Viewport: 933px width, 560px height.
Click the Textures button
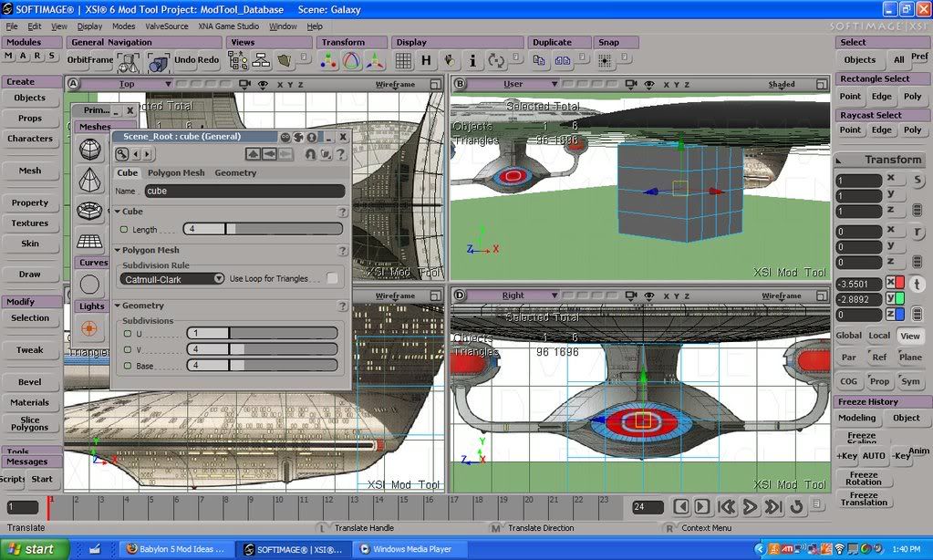click(30, 223)
